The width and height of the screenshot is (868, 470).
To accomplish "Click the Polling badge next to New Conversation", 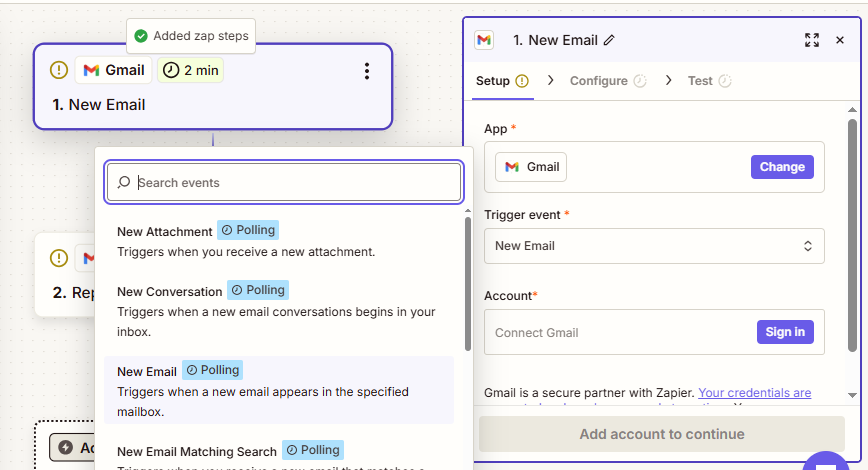I will coord(258,290).
